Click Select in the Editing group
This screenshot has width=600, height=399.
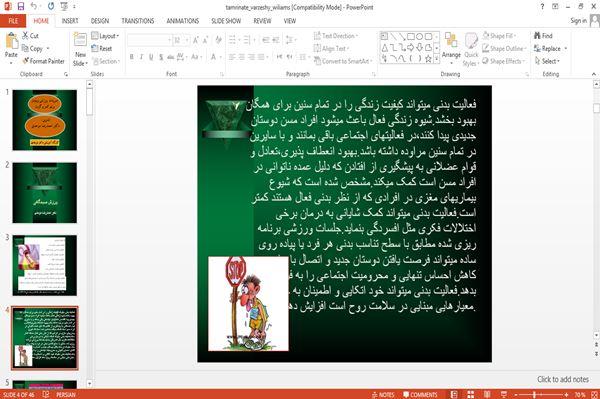547,61
